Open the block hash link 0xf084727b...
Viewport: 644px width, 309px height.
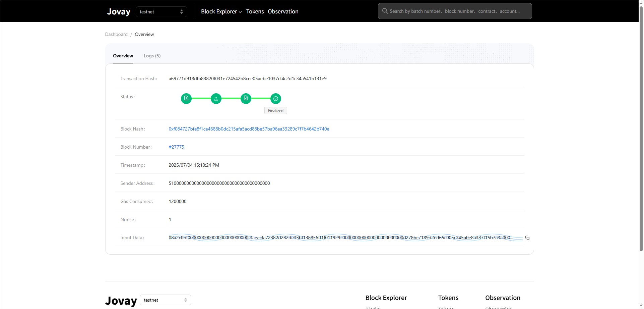249,129
